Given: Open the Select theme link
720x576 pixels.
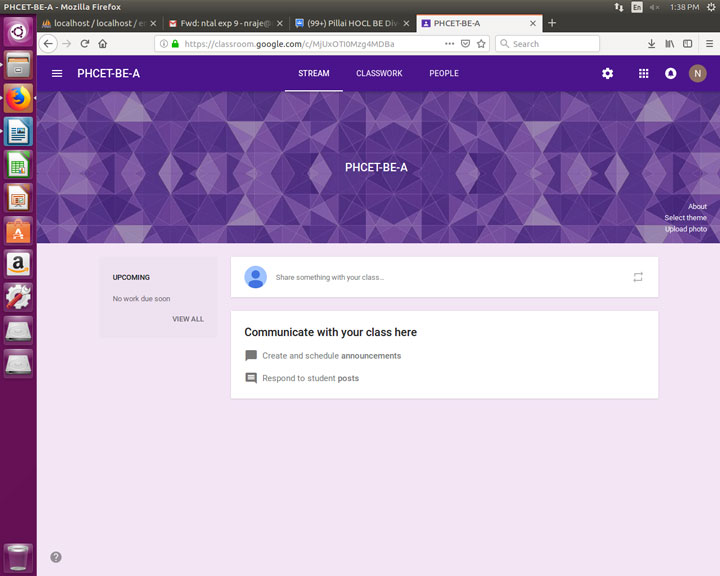Looking at the screenshot, I should pyautogui.click(x=685, y=218).
